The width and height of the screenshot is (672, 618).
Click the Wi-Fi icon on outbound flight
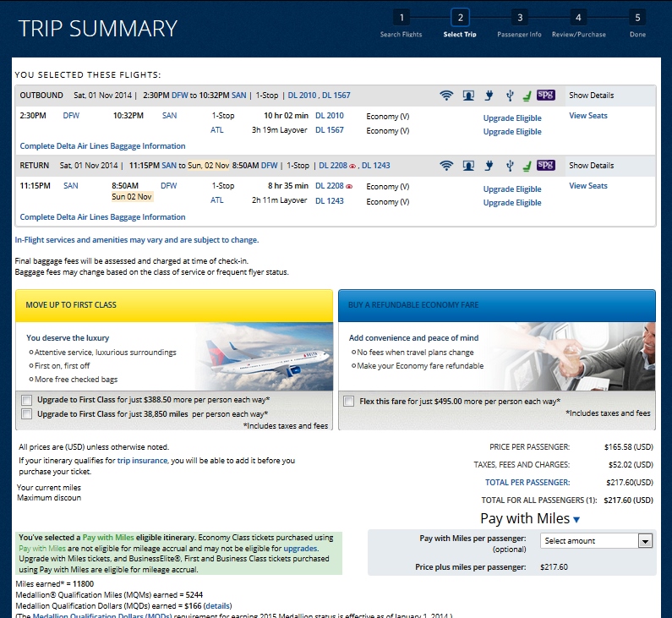[446, 96]
